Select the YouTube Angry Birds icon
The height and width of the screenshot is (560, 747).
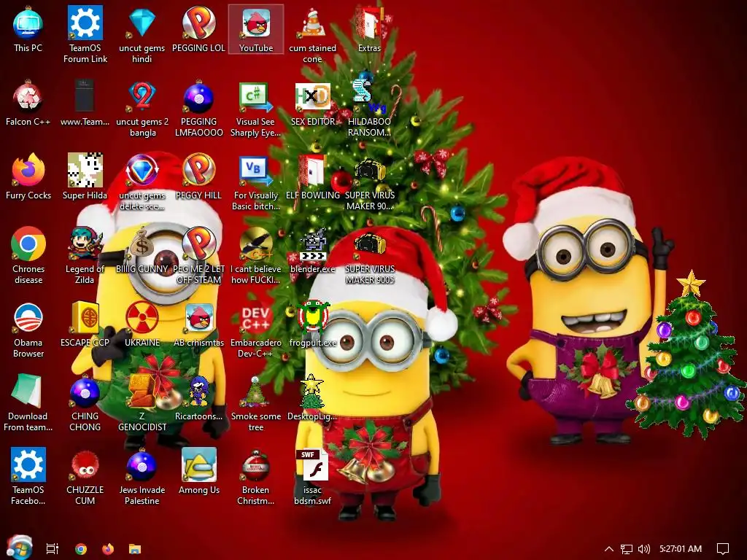pyautogui.click(x=256, y=28)
